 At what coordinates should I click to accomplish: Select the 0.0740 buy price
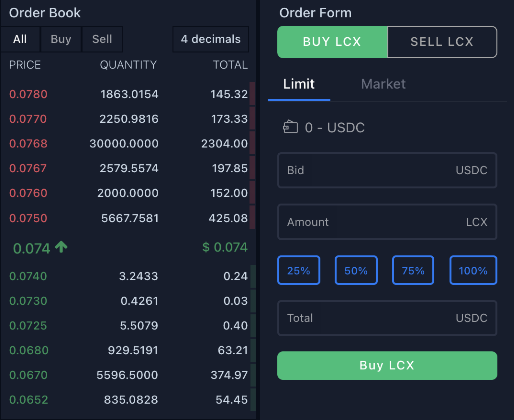pyautogui.click(x=28, y=276)
